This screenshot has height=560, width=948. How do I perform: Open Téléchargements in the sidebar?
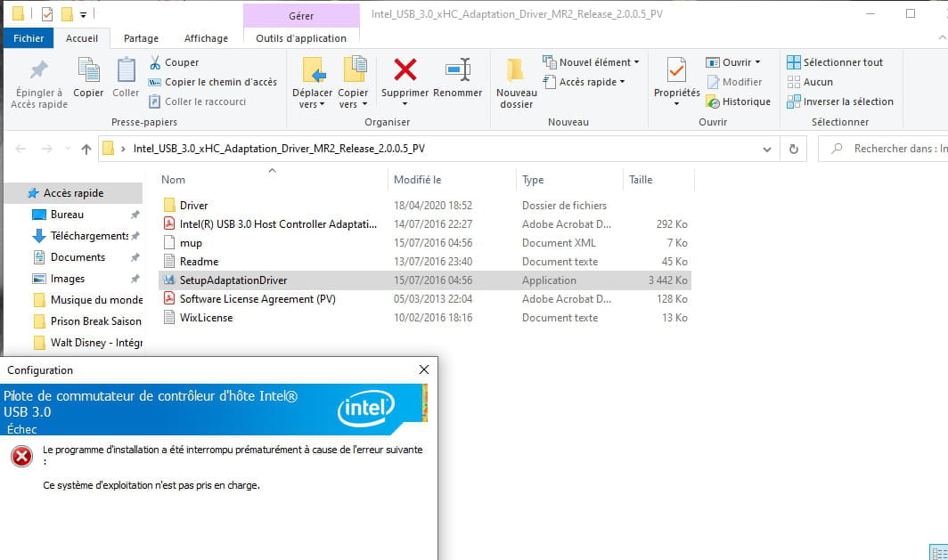pyautogui.click(x=89, y=236)
